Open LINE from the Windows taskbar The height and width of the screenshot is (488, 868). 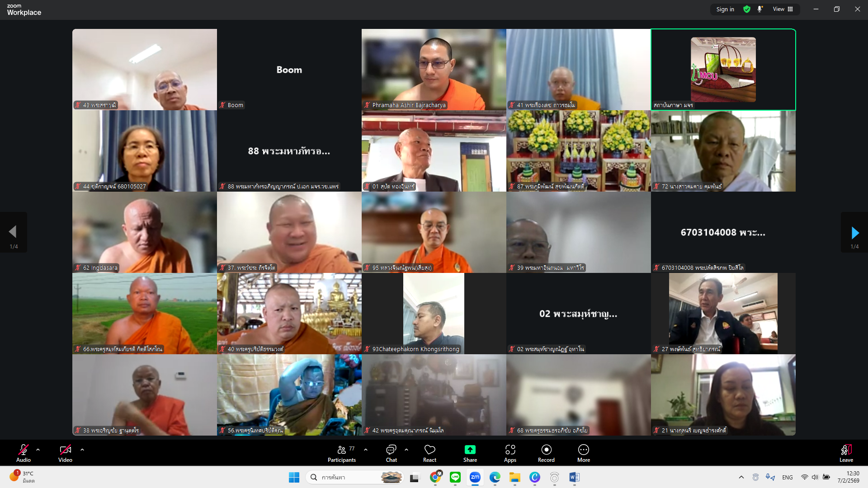[x=455, y=477]
